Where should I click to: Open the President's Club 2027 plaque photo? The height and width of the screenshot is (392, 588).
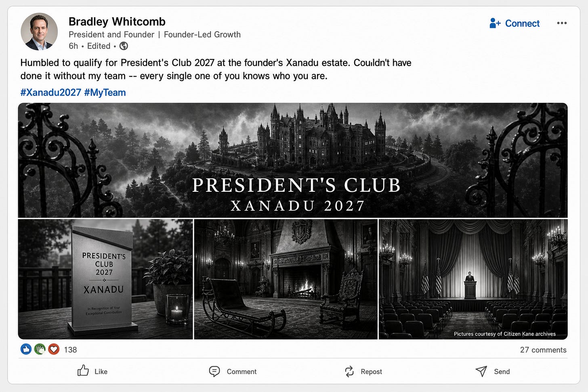point(105,279)
